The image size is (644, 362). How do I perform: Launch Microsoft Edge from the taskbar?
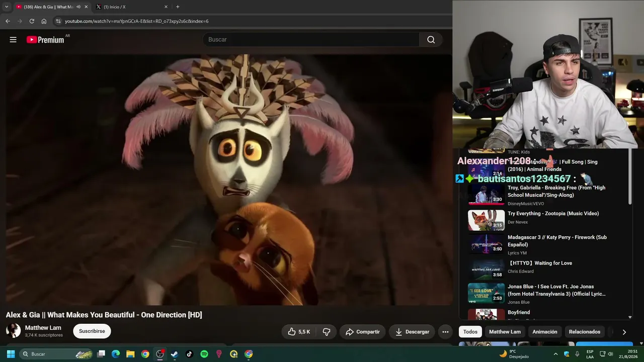pos(116,354)
